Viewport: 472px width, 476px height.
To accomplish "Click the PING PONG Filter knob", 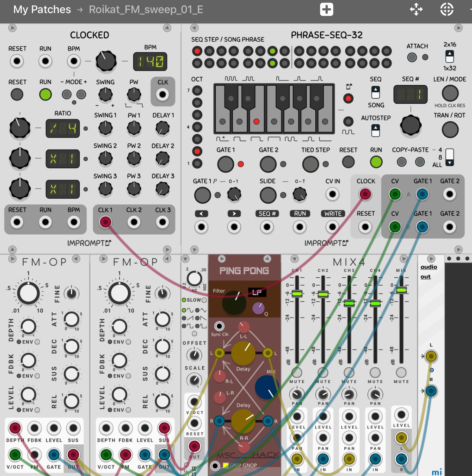I will coord(234,303).
